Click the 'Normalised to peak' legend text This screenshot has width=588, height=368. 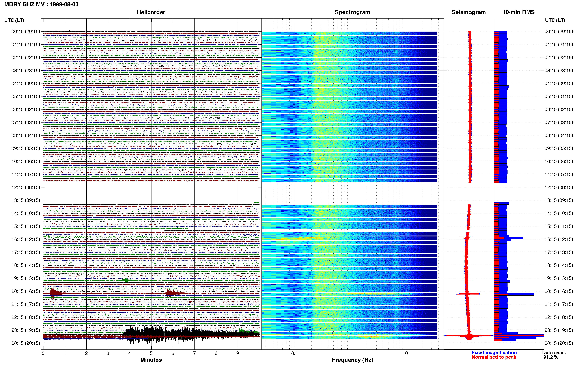[494, 357]
